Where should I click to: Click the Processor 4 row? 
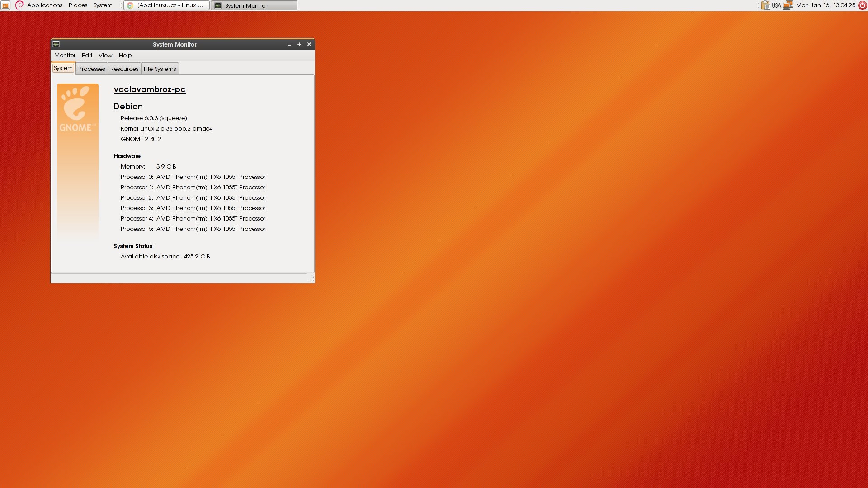pyautogui.click(x=193, y=219)
